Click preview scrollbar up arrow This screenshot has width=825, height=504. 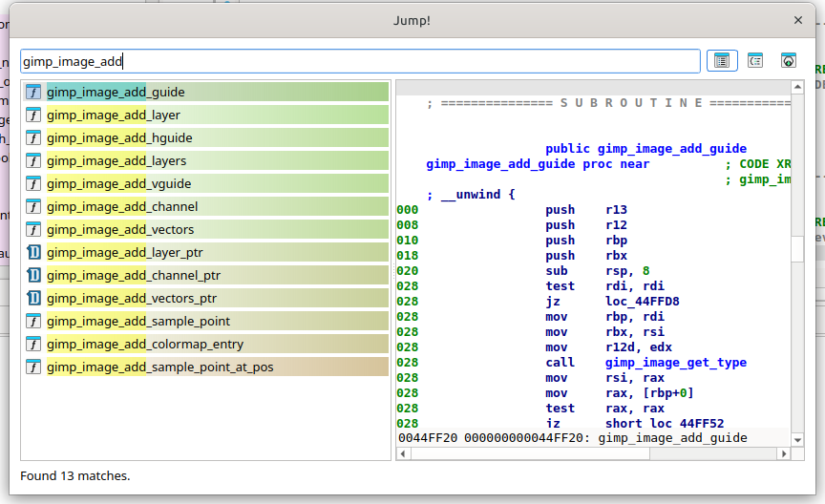click(797, 86)
